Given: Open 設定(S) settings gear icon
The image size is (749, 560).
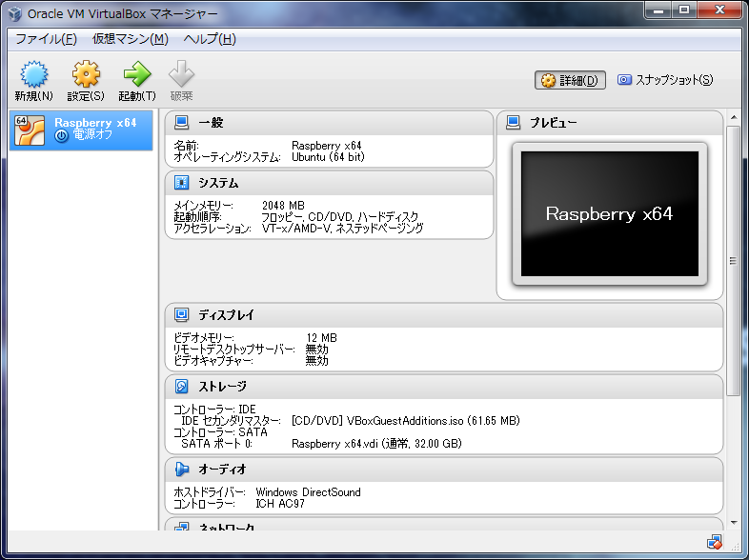Looking at the screenshot, I should [x=86, y=75].
